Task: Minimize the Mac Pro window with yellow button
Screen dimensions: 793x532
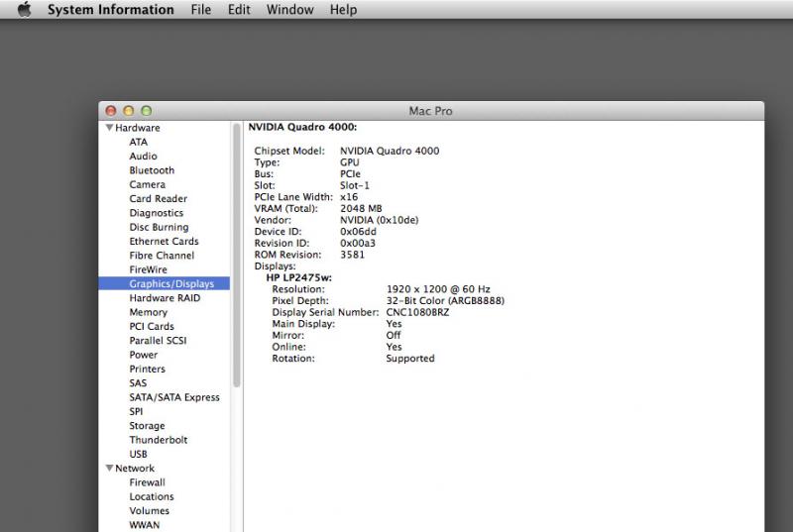Action: (x=129, y=111)
